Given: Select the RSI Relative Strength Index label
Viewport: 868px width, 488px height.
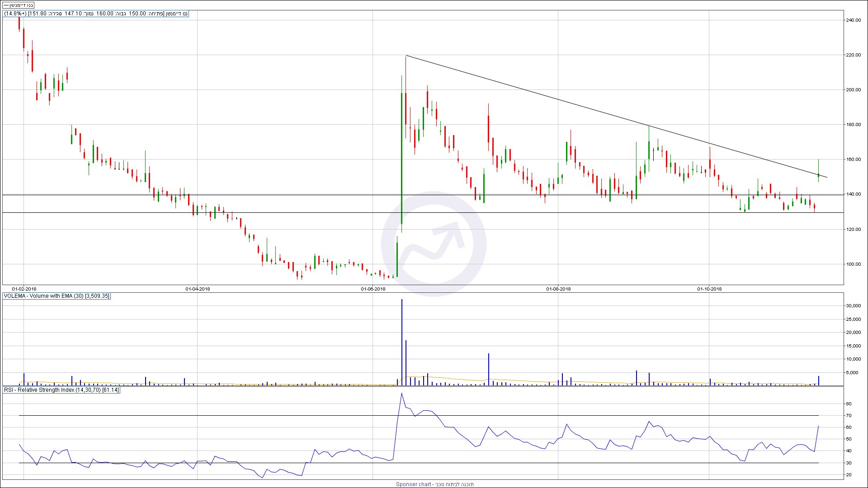Looking at the screenshot, I should point(61,389).
